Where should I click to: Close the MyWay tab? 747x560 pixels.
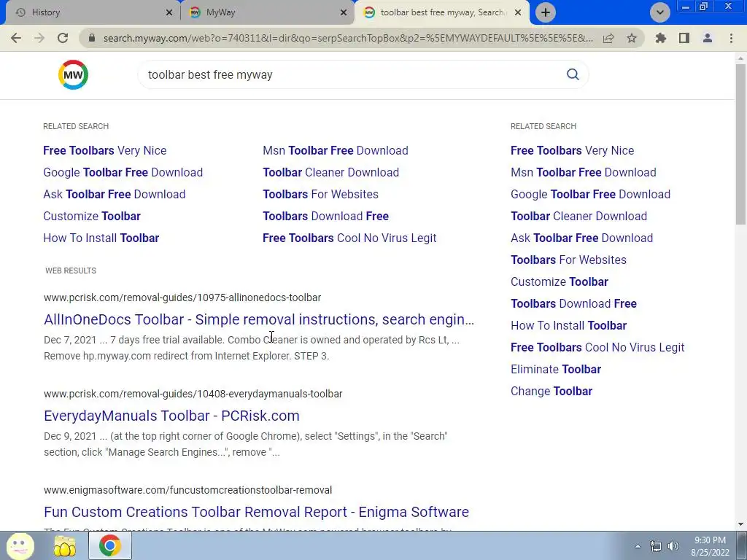344,12
